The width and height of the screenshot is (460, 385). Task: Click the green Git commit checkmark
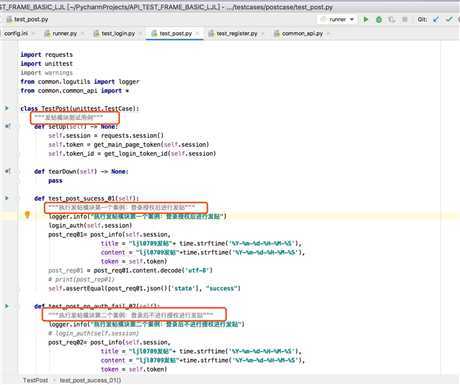(449, 19)
